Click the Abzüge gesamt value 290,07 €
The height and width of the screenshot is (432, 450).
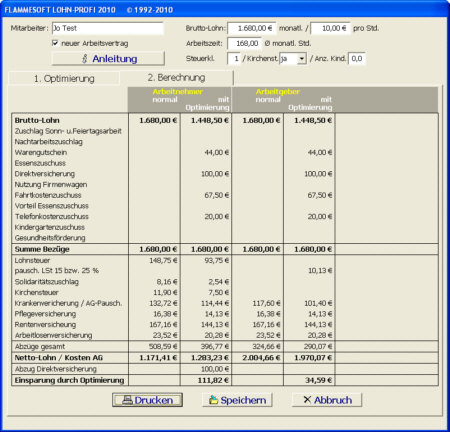click(318, 346)
